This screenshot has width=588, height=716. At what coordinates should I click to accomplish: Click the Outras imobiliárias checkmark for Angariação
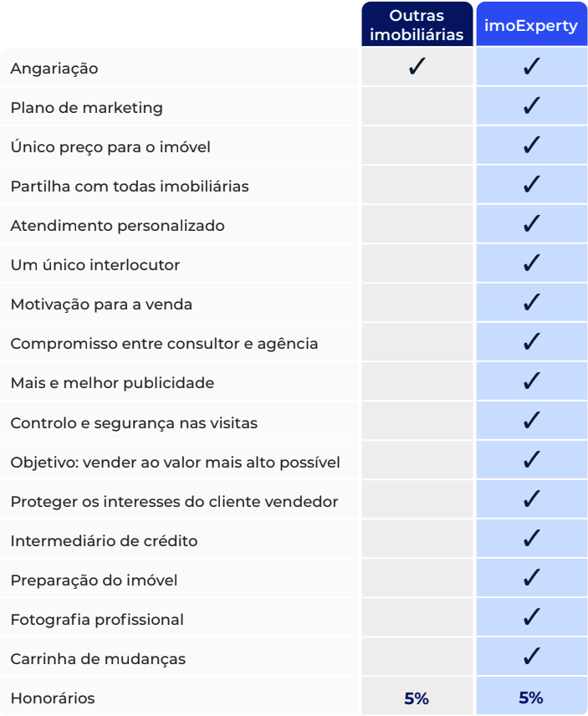coord(417,68)
